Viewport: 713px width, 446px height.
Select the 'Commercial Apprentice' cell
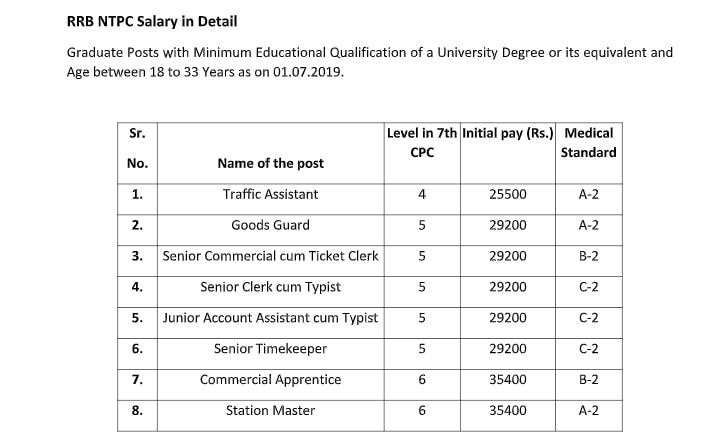pyautogui.click(x=270, y=380)
